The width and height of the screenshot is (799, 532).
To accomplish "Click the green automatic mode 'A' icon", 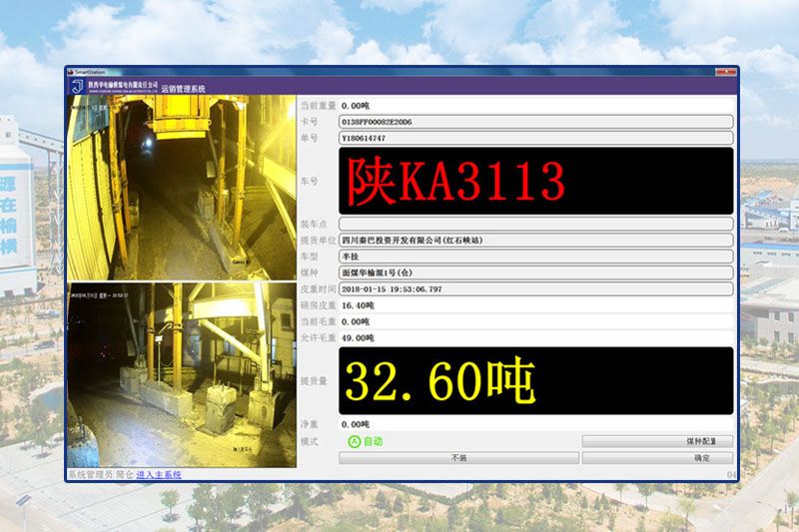I will 354,441.
